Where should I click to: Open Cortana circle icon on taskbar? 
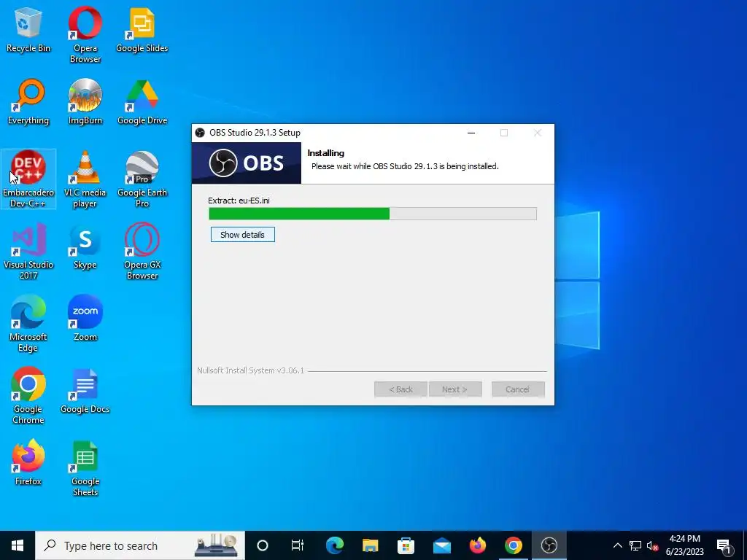[263, 545]
